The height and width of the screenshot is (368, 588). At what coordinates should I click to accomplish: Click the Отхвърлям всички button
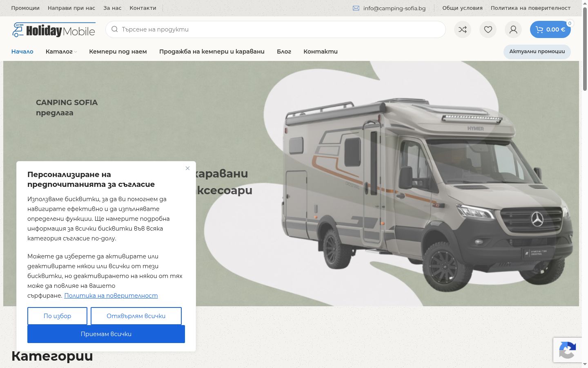point(136,316)
